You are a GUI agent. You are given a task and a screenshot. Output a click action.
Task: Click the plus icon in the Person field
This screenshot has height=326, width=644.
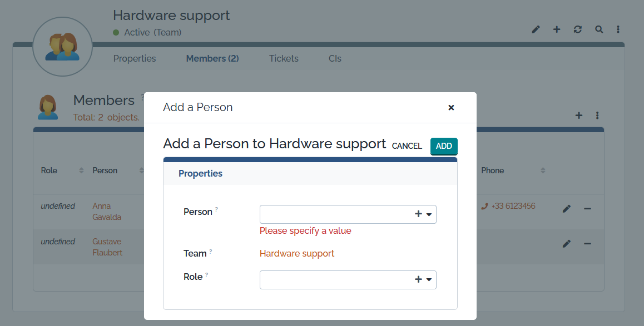[418, 214]
